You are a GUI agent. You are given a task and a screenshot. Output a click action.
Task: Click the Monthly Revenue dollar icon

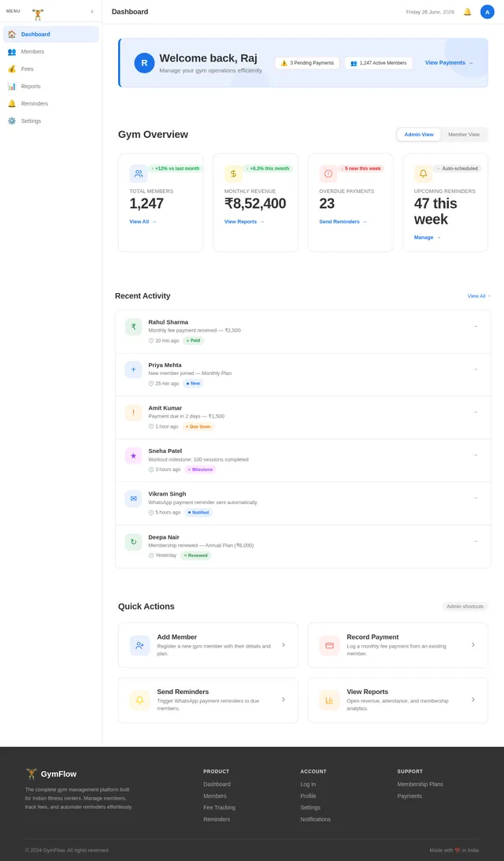(233, 174)
